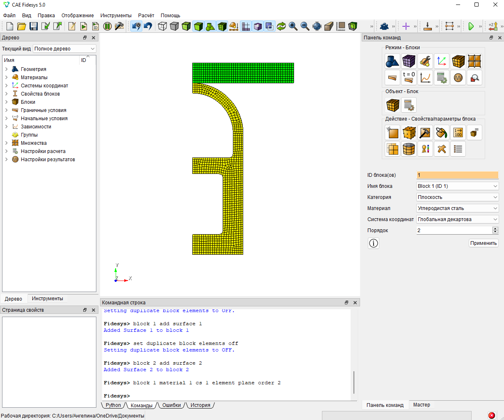This screenshot has height=420, width=504.
Task: Click the new file icon in toolbar
Action: pyautogui.click(x=10, y=26)
